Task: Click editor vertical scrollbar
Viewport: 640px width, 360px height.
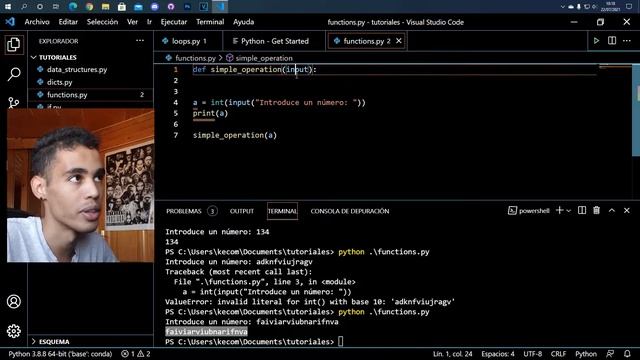Action: (x=636, y=110)
